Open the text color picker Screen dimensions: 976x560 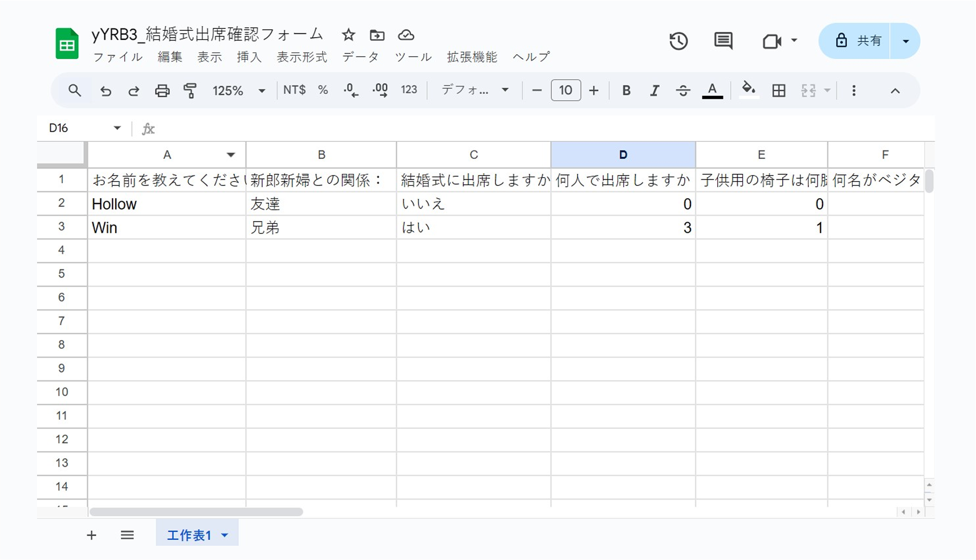712,90
